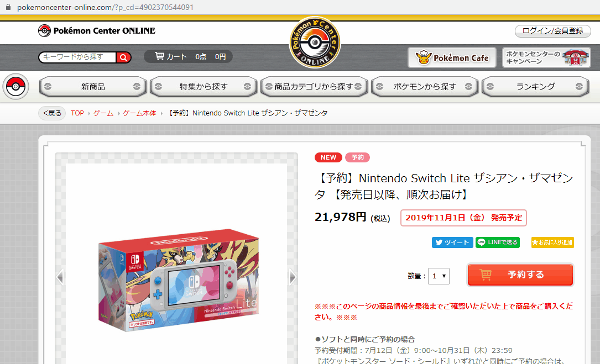Show the previous product image with the left arrow
Viewport: 600px width, 364px height.
60,277
